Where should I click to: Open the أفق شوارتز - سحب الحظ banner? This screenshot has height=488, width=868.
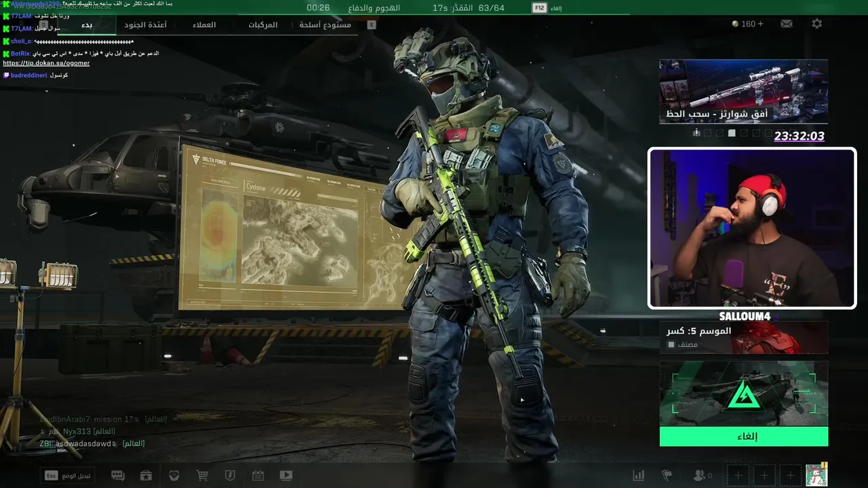744,91
